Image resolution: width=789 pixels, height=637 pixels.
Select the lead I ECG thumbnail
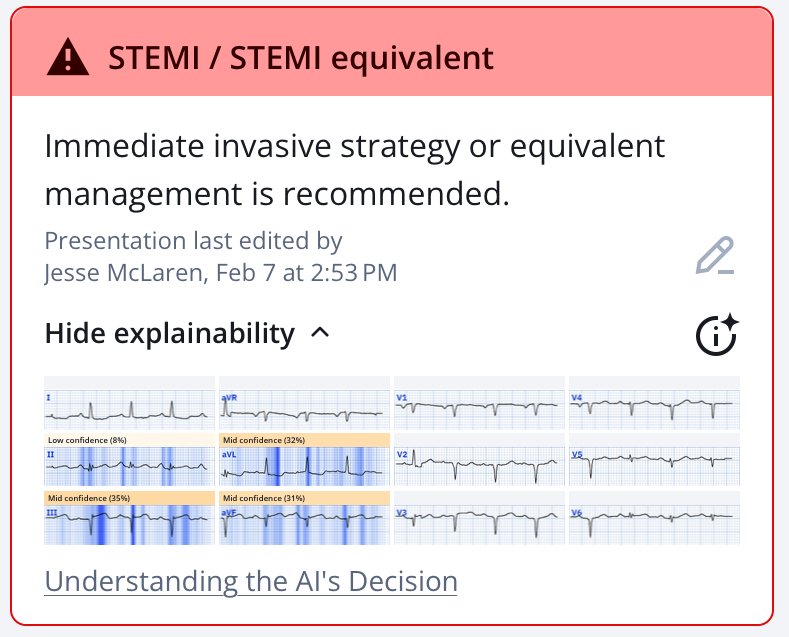tap(129, 403)
